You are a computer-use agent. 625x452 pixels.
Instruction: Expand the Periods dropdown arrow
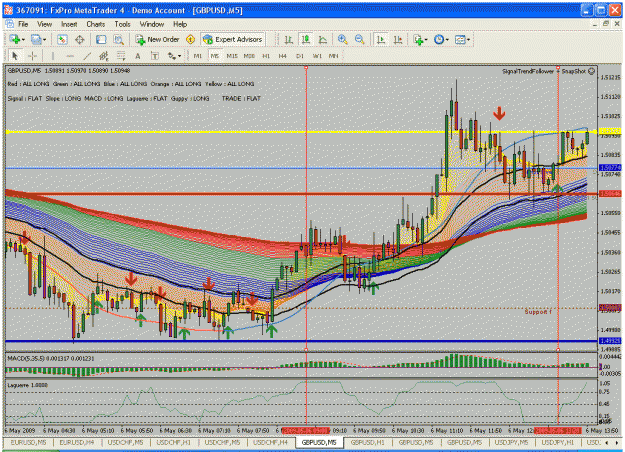(x=447, y=39)
